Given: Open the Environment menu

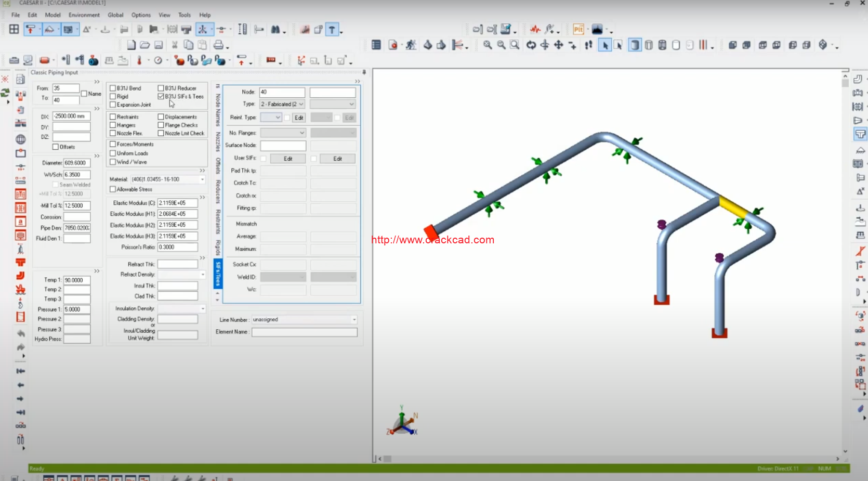Looking at the screenshot, I should [84, 15].
